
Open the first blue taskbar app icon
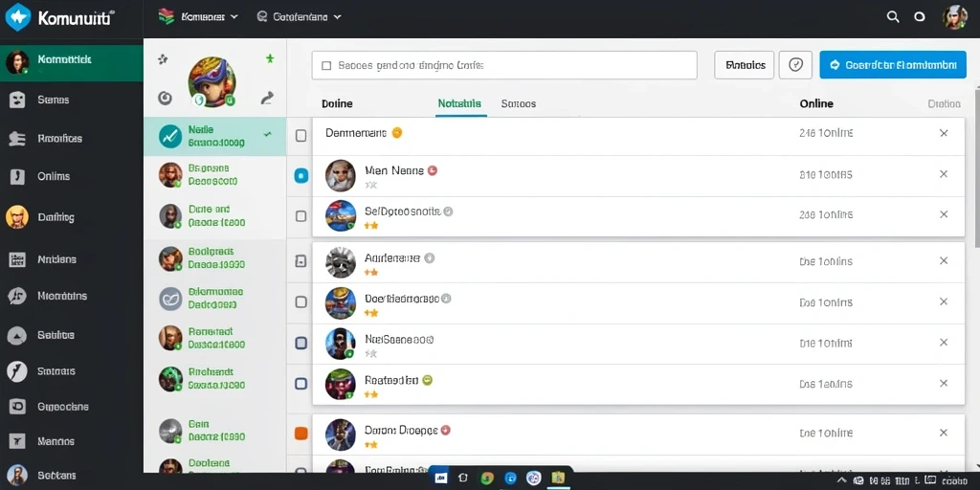(440, 479)
